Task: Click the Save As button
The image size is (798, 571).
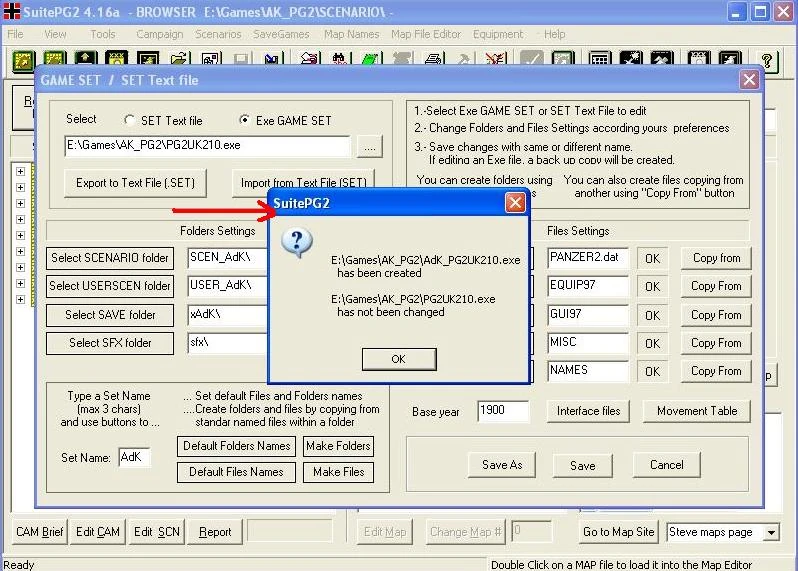Action: [502, 465]
